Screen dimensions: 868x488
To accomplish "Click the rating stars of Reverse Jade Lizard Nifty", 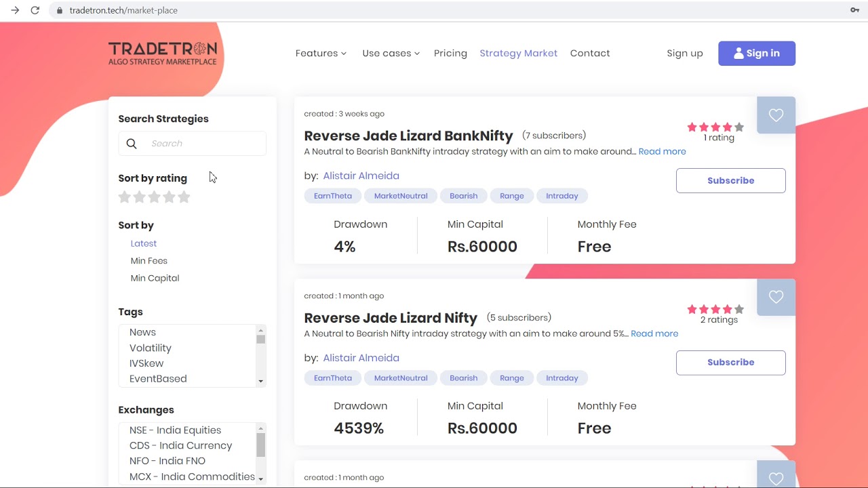I will coord(715,309).
